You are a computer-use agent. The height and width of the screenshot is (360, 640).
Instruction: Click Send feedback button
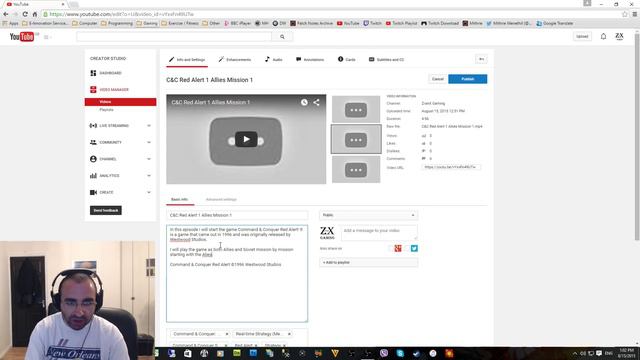(x=106, y=210)
